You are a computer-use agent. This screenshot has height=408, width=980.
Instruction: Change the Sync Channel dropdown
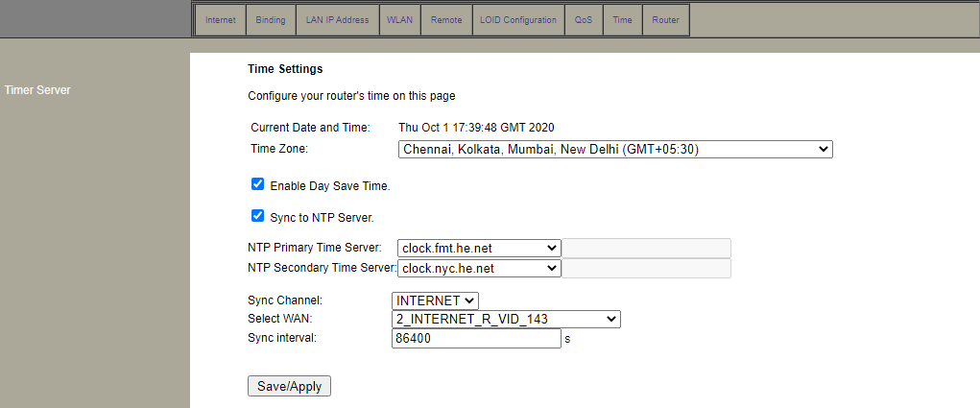435,300
